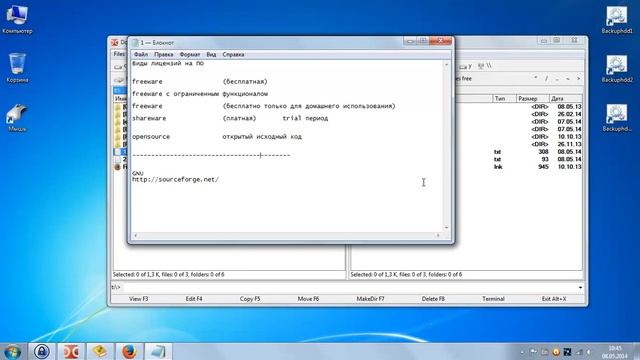This screenshot has height=360, width=640.
Task: Click the yellow notes taskbar icon
Action: pyautogui.click(x=100, y=351)
